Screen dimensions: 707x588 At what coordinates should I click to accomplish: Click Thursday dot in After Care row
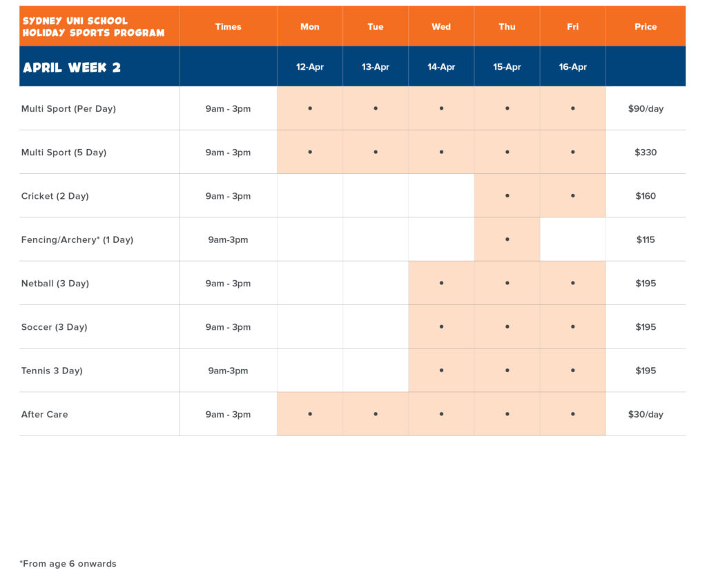click(x=507, y=413)
